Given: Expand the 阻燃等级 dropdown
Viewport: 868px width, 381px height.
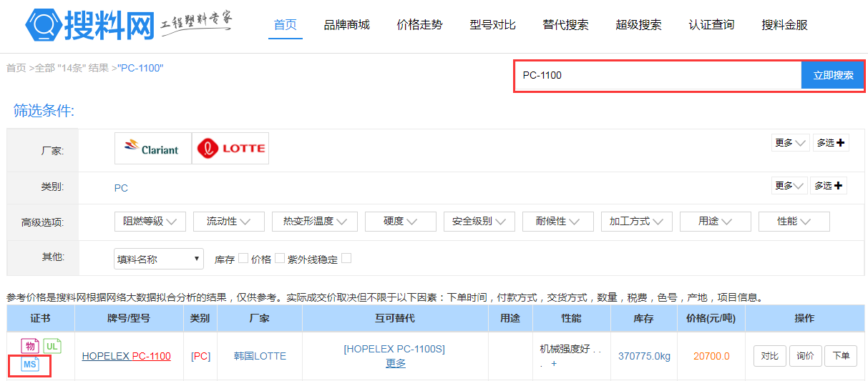Looking at the screenshot, I should pos(150,222).
